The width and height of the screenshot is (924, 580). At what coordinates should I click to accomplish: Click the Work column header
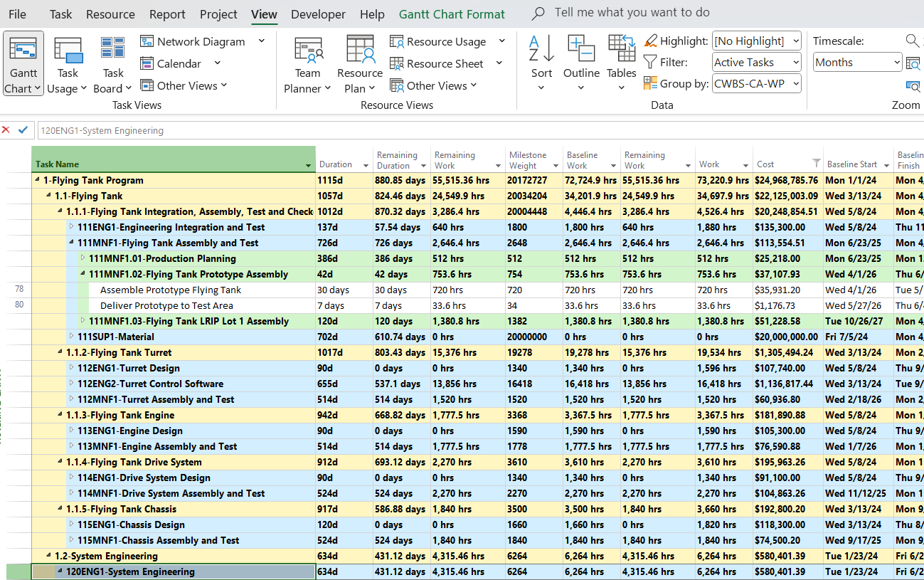(x=724, y=159)
